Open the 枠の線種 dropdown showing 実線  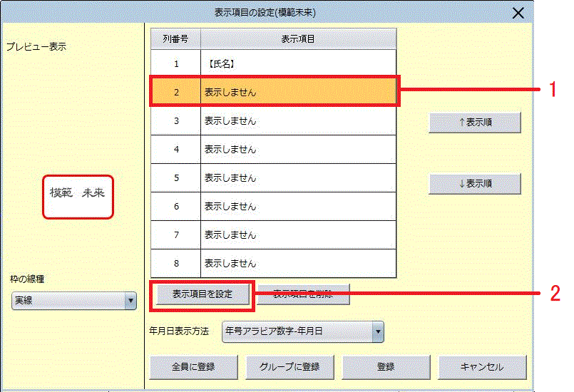[74, 301]
